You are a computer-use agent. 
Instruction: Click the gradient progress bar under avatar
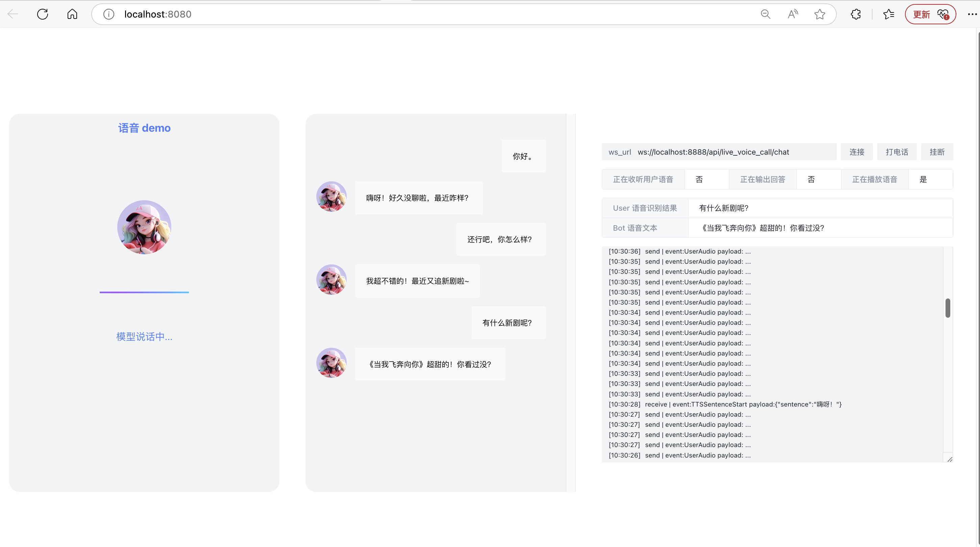[x=144, y=292]
